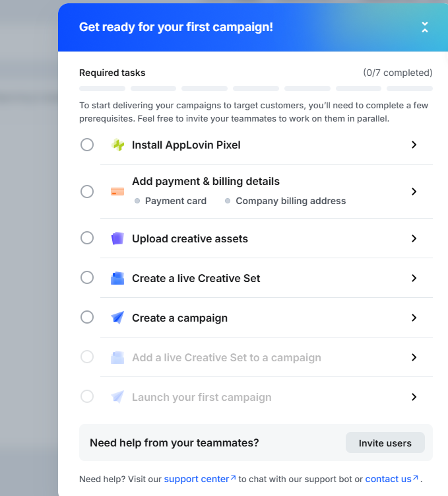The height and width of the screenshot is (496, 448).
Task: Click the green AppLovin Pixel icon
Action: coord(118,145)
